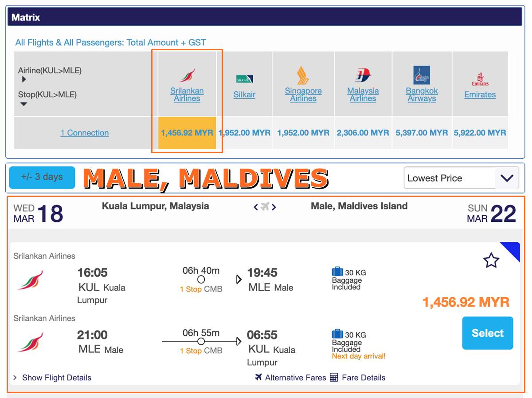Click the Singapore Airlines bird logo
Viewport: 532px width, 398px height.
click(303, 75)
